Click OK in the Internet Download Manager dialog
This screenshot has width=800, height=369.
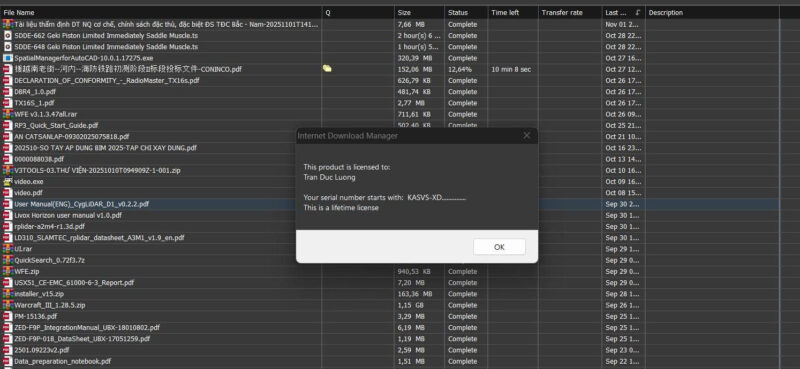499,247
